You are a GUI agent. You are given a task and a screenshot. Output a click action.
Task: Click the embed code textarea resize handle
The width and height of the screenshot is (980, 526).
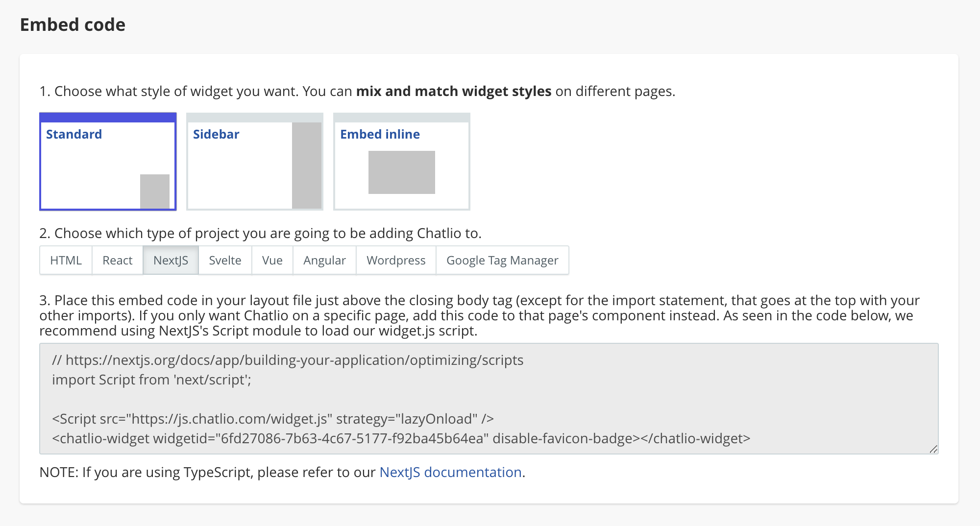pos(933,449)
